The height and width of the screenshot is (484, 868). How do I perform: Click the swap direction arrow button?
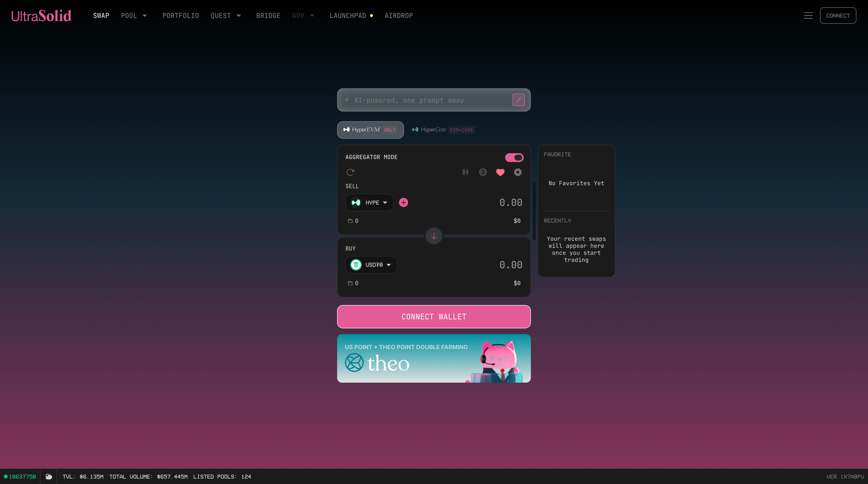[434, 236]
